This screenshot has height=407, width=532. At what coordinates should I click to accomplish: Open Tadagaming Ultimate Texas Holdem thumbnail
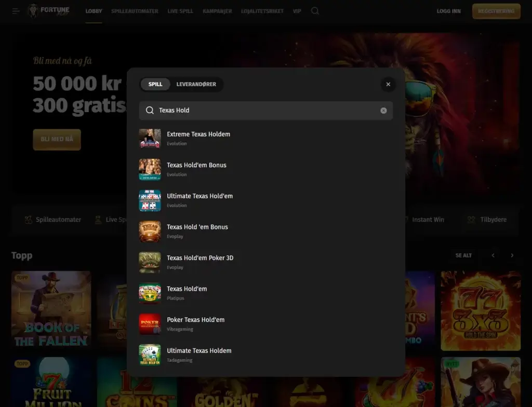150,355
